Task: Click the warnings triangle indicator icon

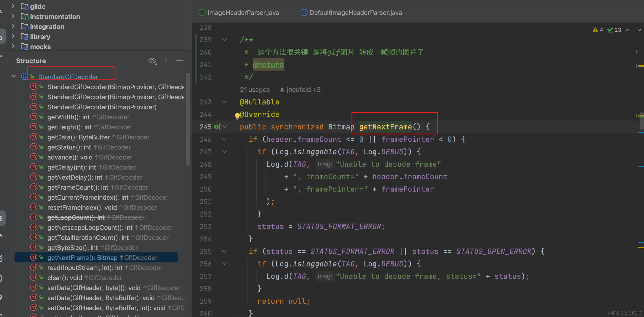Action: click(x=595, y=30)
